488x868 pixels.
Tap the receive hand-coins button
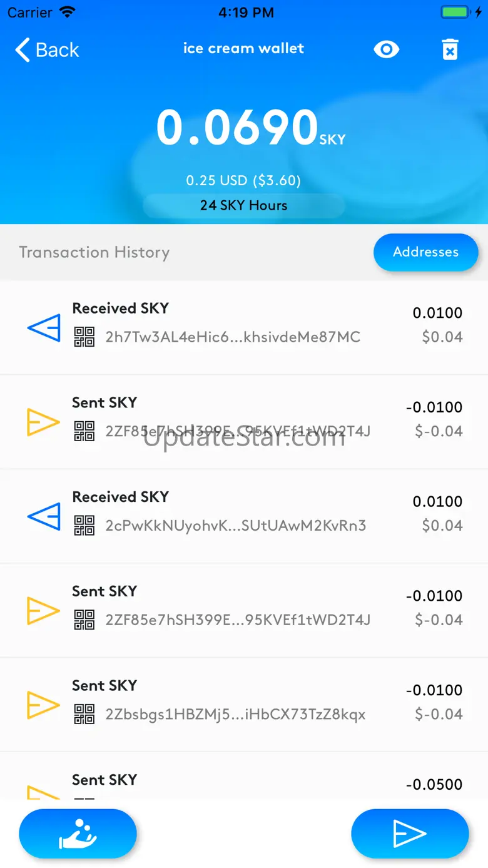[78, 834]
